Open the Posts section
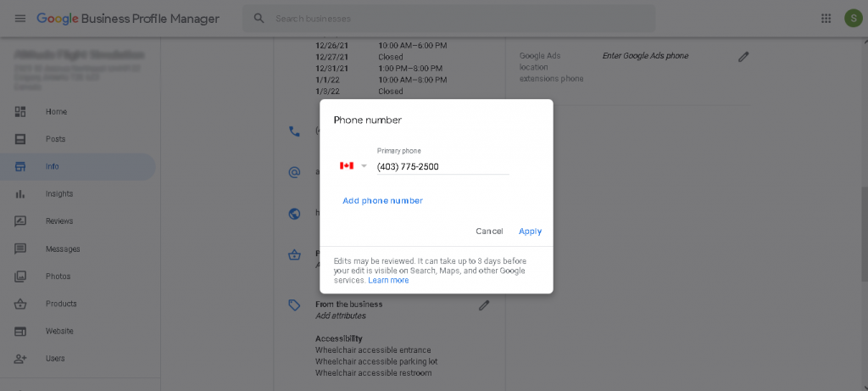 pyautogui.click(x=55, y=139)
